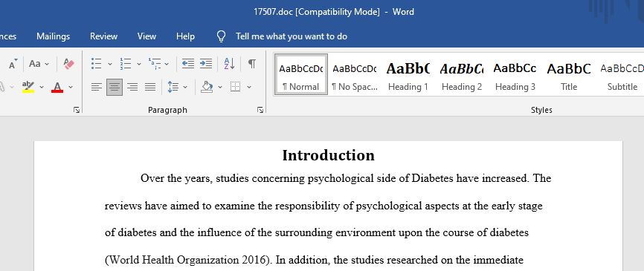The width and height of the screenshot is (644, 271).
Task: Click the Shrink Font size icon
Action: [13, 64]
